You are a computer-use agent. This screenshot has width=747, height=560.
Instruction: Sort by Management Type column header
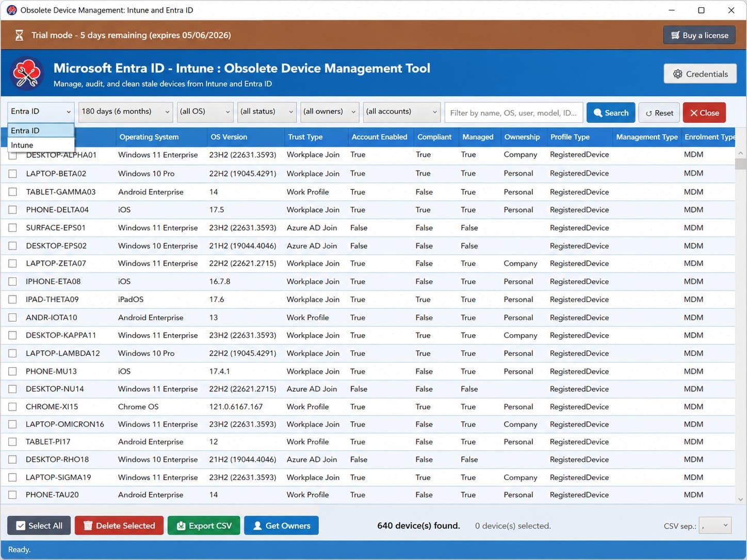pos(646,137)
